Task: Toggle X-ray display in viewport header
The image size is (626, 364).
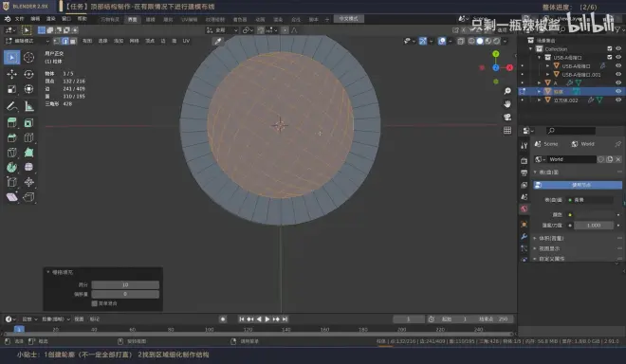Action: coord(461,41)
